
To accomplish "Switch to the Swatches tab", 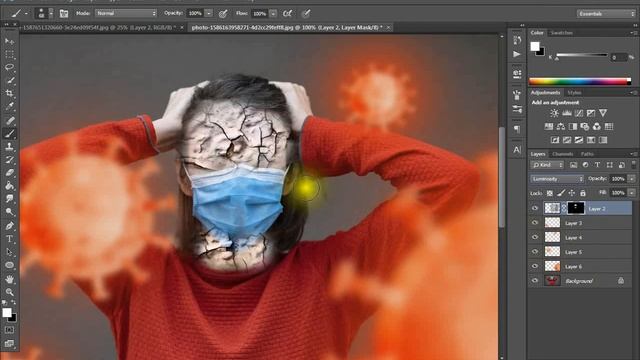I will tap(561, 33).
